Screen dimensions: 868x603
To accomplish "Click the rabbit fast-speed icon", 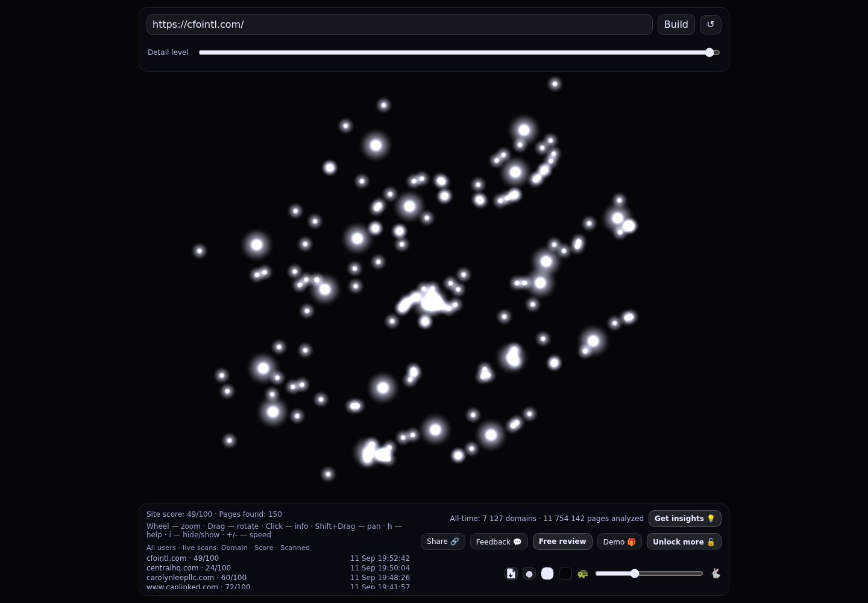I will click(x=715, y=573).
